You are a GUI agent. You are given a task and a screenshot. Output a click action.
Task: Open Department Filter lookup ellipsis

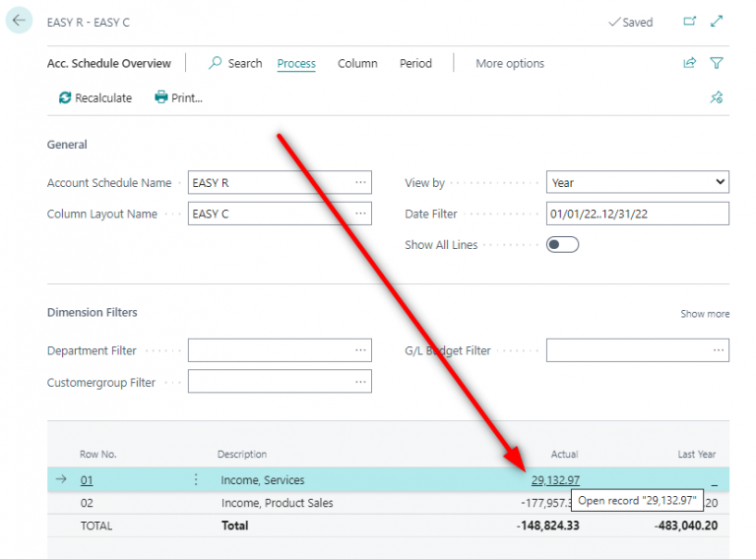[x=360, y=350]
